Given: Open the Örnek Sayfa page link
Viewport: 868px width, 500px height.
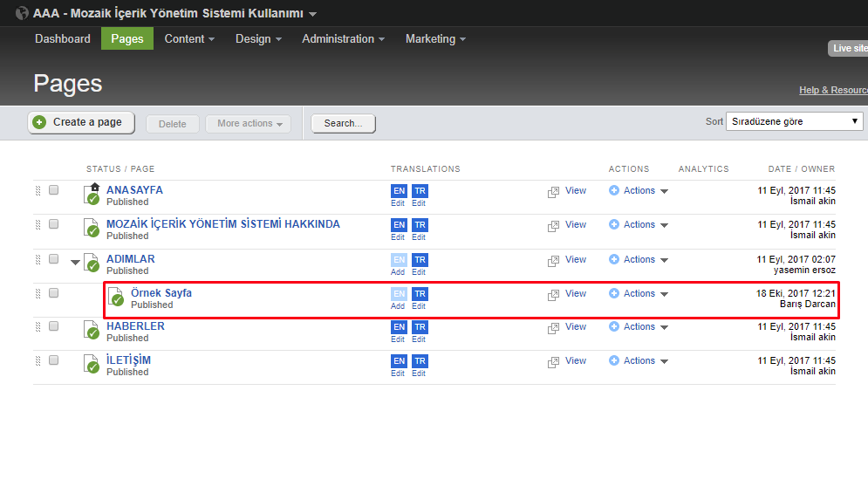Looking at the screenshot, I should click(161, 292).
